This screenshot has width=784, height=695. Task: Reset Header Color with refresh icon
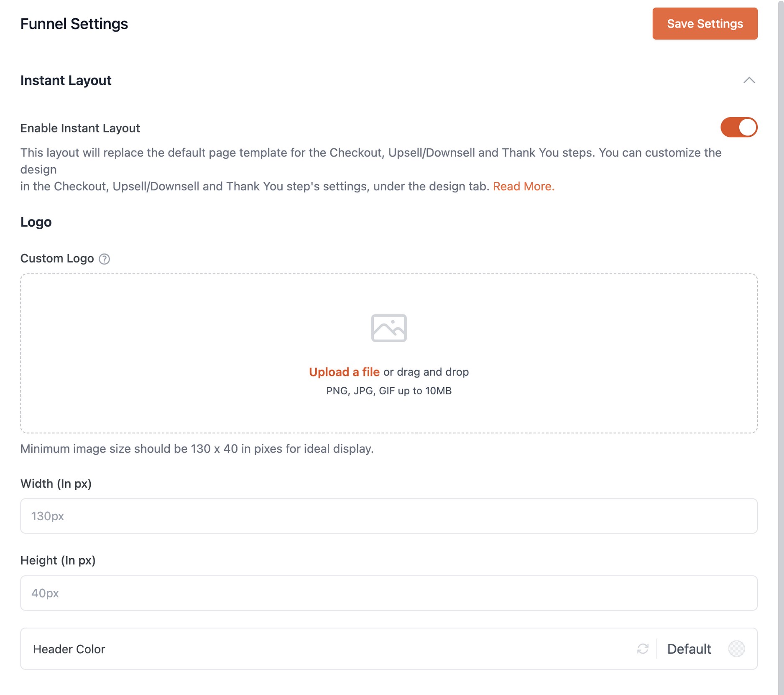click(643, 649)
